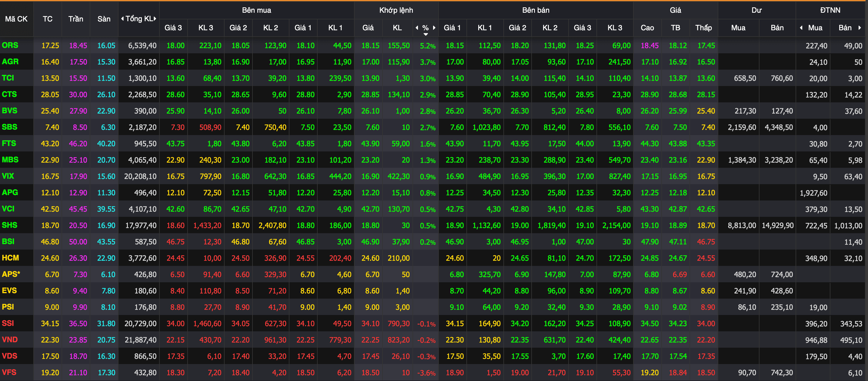Click VND total volume 21,887,40
868x381 pixels.
point(141,340)
